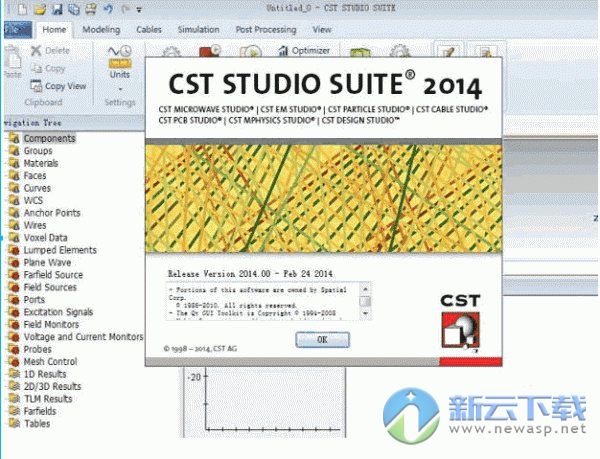Click the gear icon next to green box
The height and width of the screenshot is (459, 600).
(399, 51)
